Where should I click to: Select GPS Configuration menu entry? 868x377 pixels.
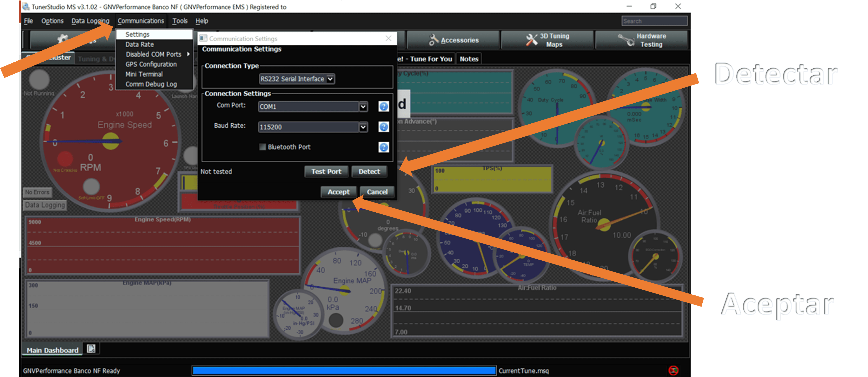pyautogui.click(x=154, y=64)
